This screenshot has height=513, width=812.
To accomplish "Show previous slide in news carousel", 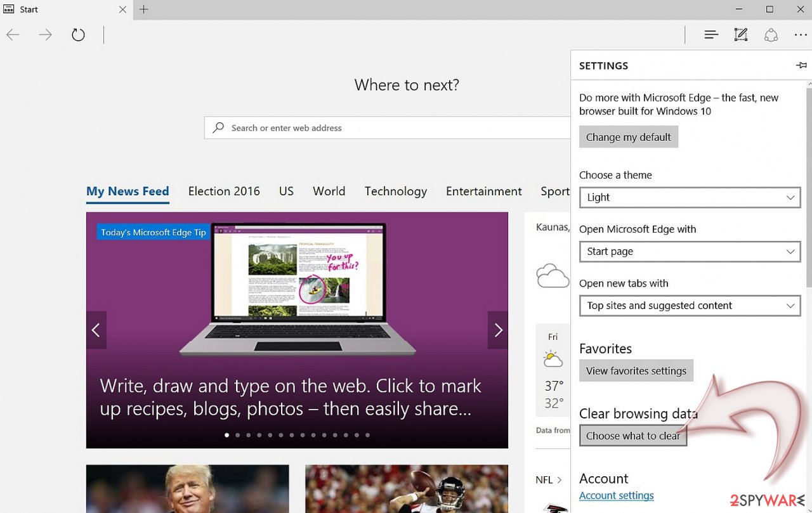I will (96, 330).
